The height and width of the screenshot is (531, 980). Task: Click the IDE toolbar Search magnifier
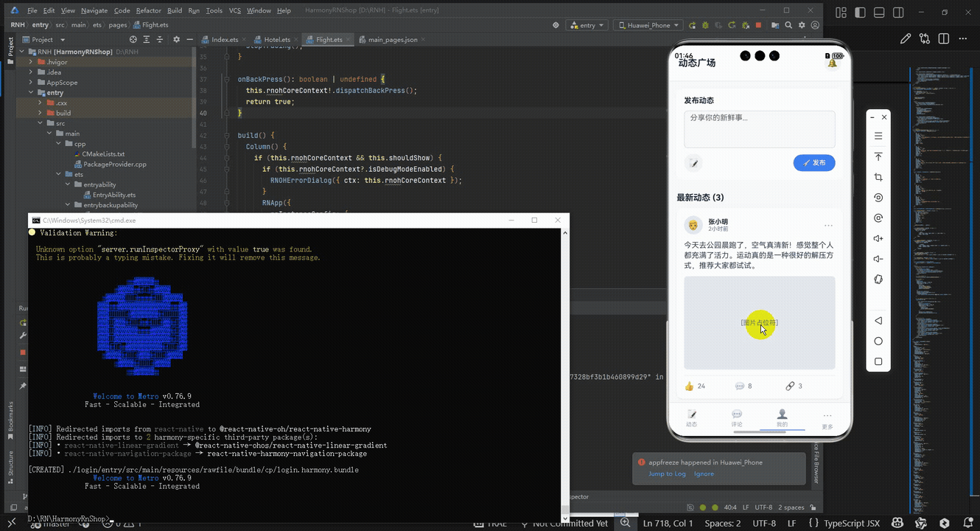788,25
